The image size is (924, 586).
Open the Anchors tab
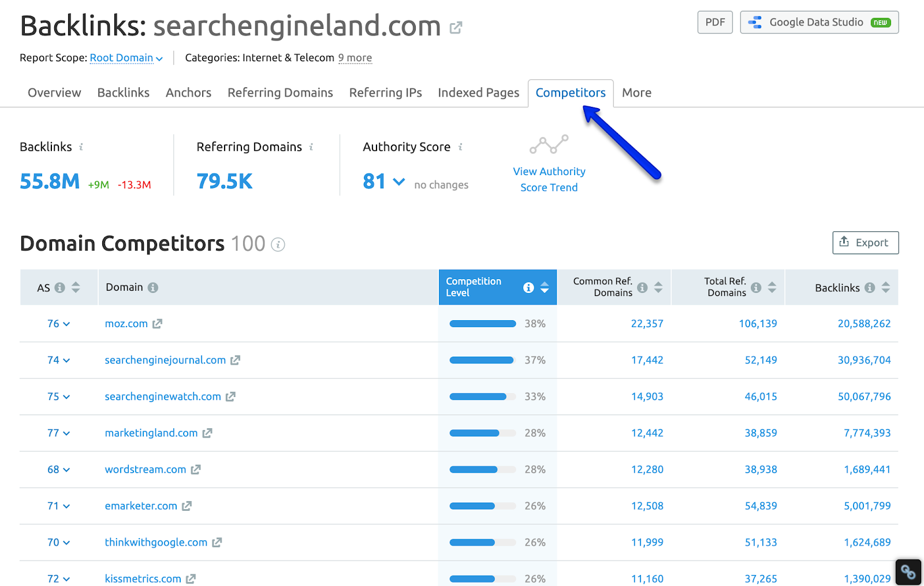point(188,92)
